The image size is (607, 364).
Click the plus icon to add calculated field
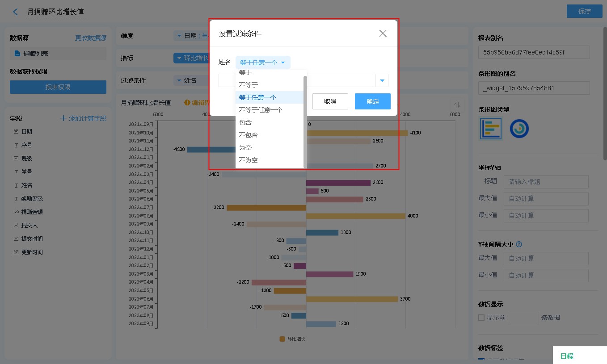tap(63, 118)
